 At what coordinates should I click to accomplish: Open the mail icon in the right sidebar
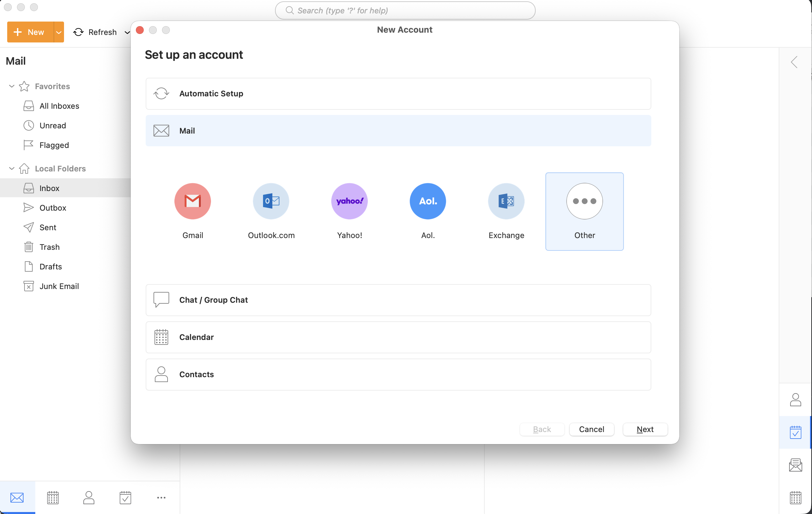(x=795, y=465)
